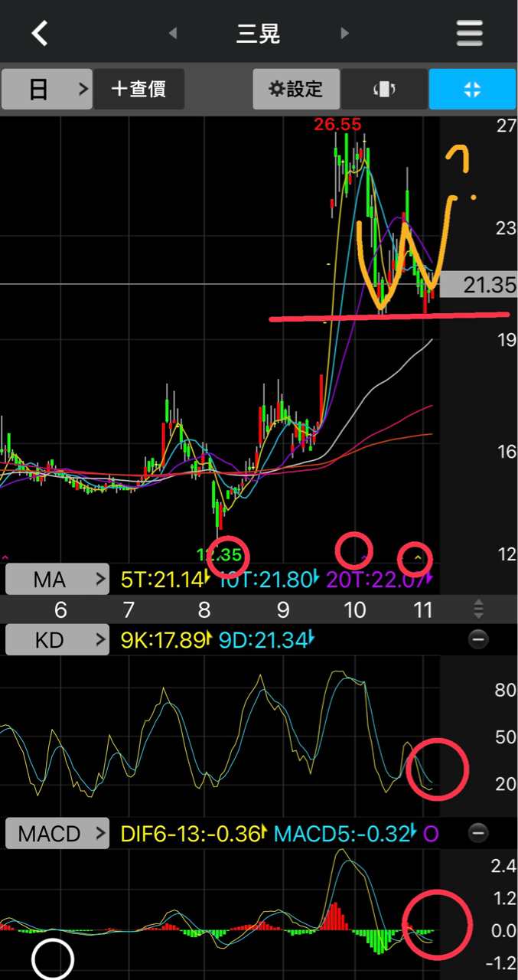This screenshot has width=518, height=980.
Task: Tap the 9K:17.89 KD value
Action: coord(163,639)
